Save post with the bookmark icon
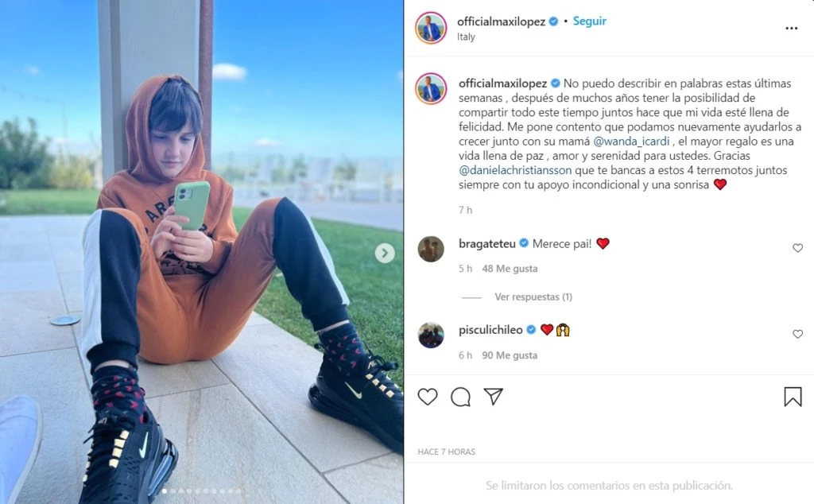This screenshot has width=814, height=504. pos(793,397)
